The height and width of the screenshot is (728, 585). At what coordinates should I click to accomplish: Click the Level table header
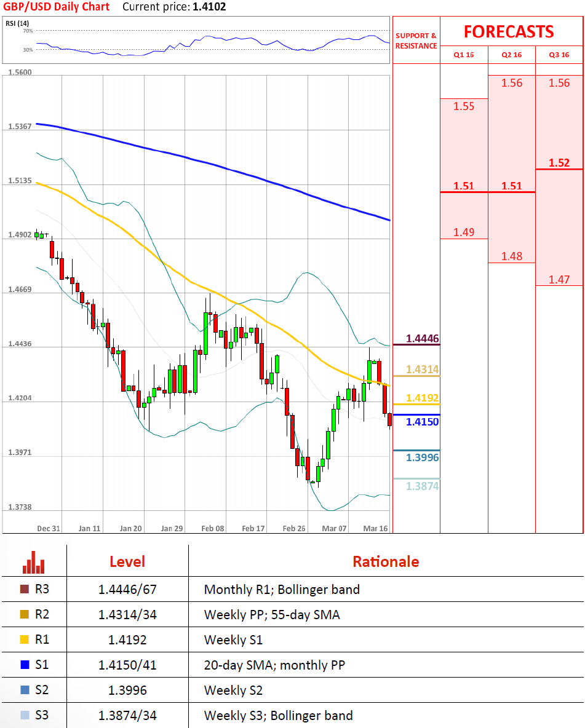(127, 562)
